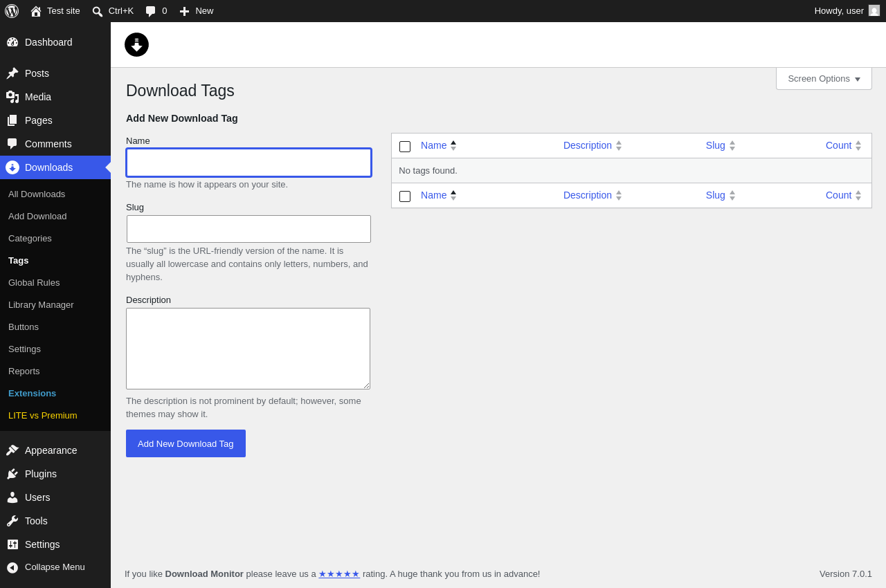The height and width of the screenshot is (588, 886).
Task: Expand the Screen Options panel
Action: coord(824,79)
